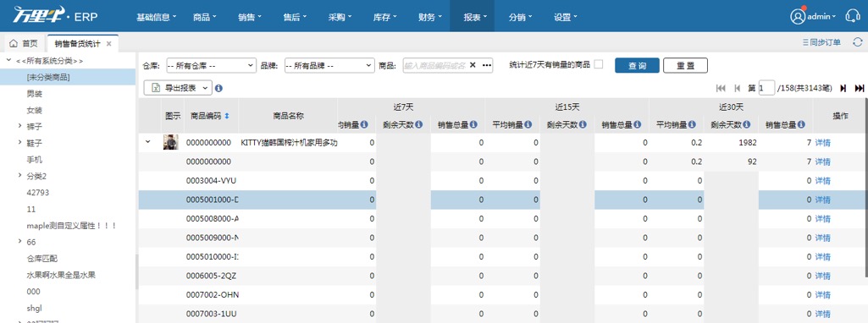Image resolution: width=868 pixels, height=323 pixels.
Task: Click the info icon on 近7天 剩余天数
Action: pyautogui.click(x=418, y=125)
